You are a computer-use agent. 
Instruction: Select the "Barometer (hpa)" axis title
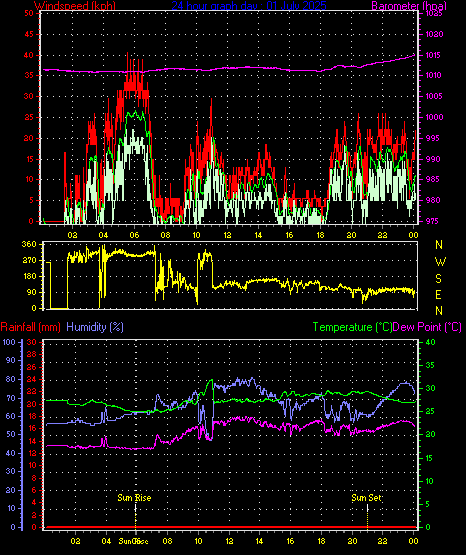click(409, 6)
